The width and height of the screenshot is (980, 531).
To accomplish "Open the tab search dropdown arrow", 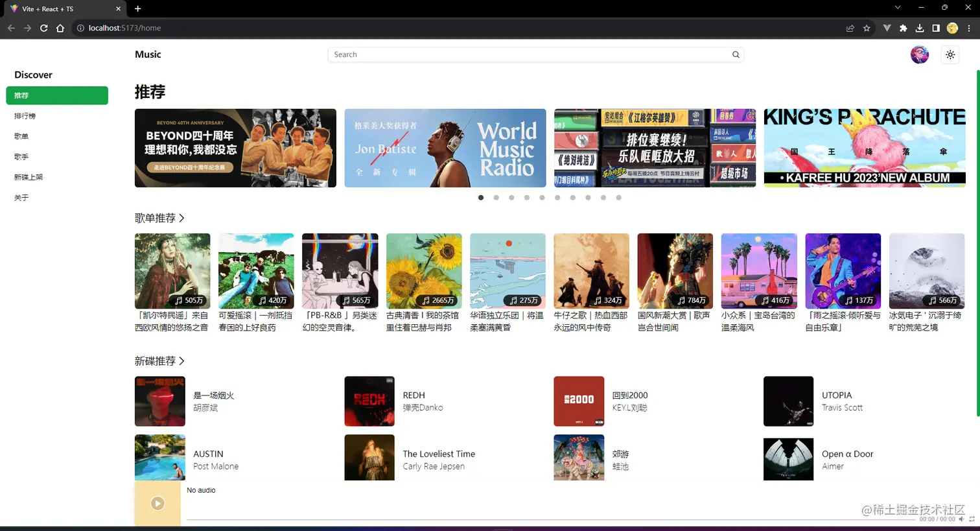I will pos(898,7).
